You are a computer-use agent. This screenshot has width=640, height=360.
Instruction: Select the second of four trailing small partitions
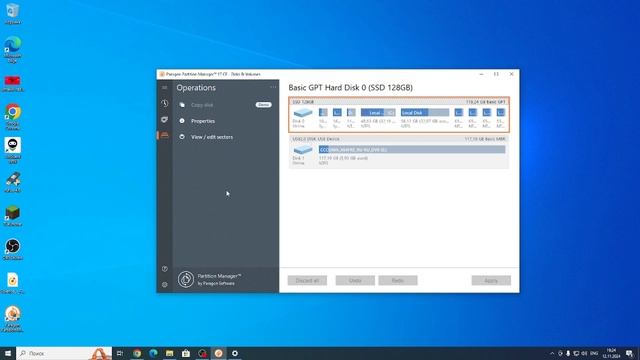tap(473, 112)
